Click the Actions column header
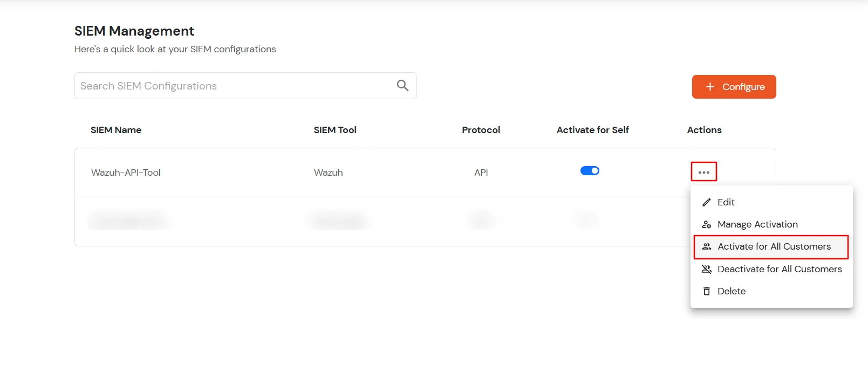The height and width of the screenshot is (372, 868). tap(704, 130)
